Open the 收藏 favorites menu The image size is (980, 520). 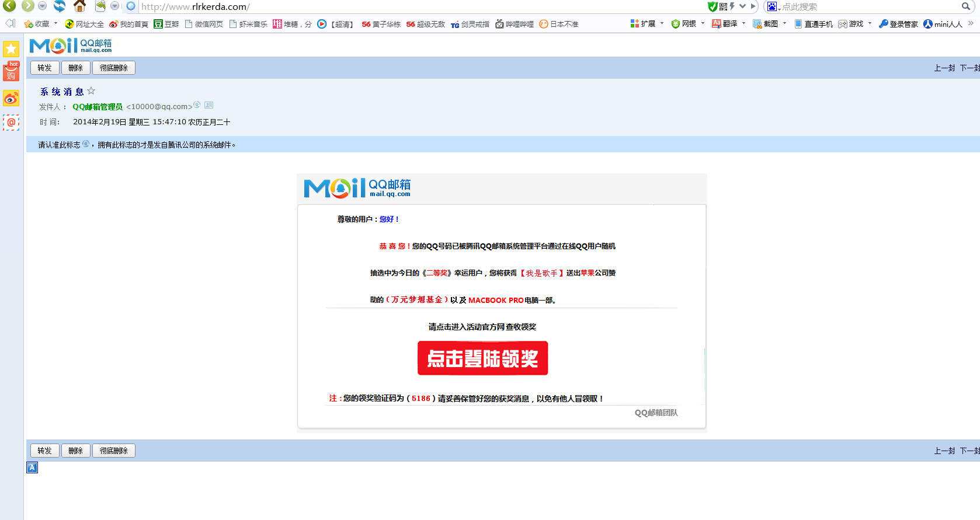coord(37,24)
